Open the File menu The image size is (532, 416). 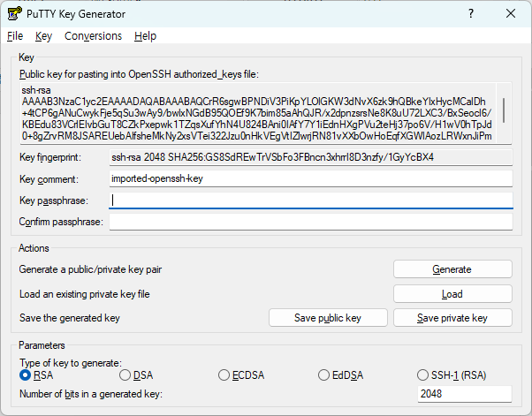click(x=15, y=36)
